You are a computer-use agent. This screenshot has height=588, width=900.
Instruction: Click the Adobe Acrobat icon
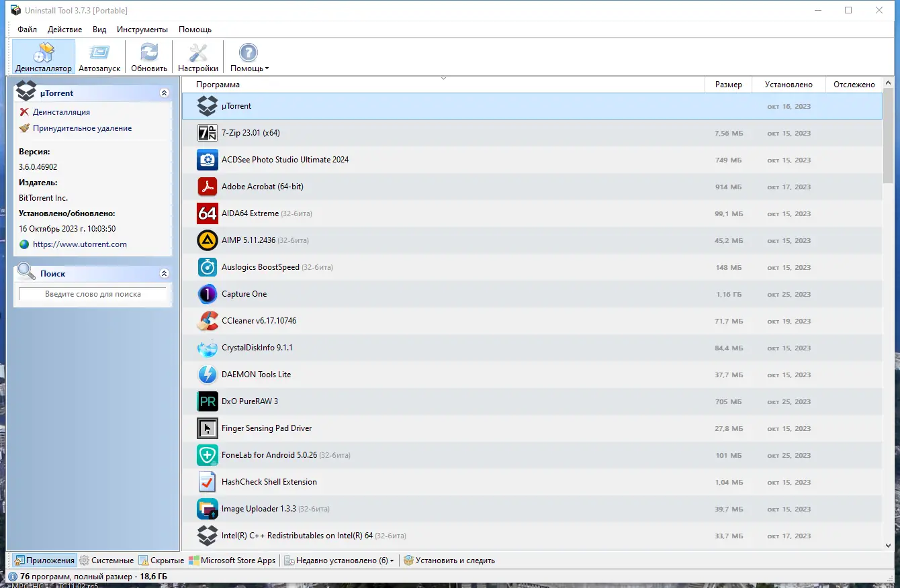click(x=208, y=186)
